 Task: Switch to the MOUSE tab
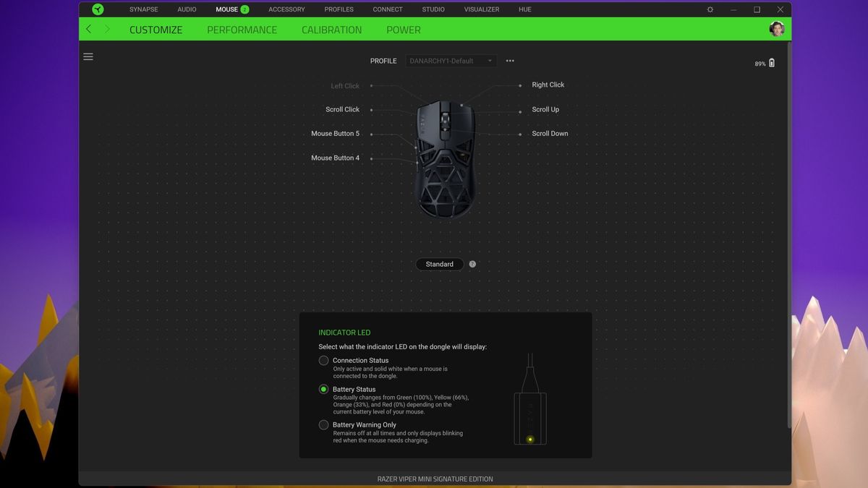pyautogui.click(x=226, y=9)
